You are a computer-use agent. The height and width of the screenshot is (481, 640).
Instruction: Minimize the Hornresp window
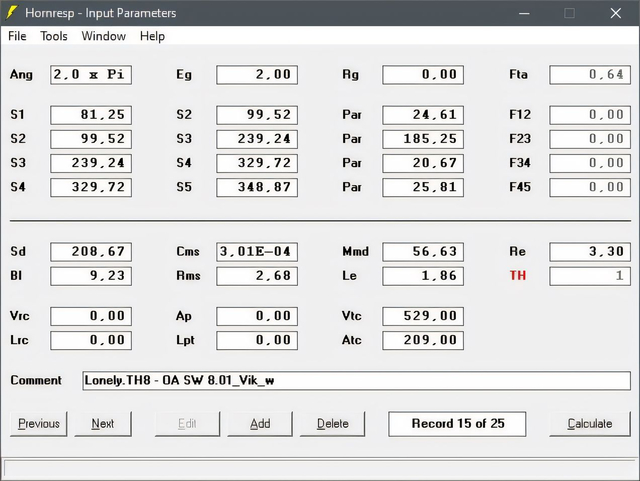pos(524,13)
